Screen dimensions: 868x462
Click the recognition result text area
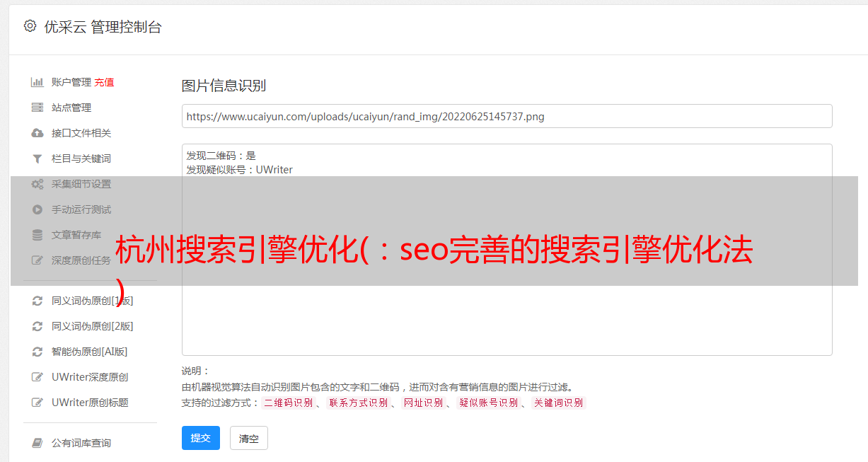pyautogui.click(x=507, y=250)
